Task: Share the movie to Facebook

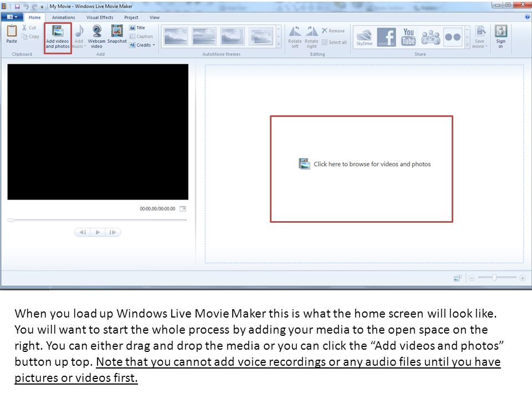Action: coord(386,37)
